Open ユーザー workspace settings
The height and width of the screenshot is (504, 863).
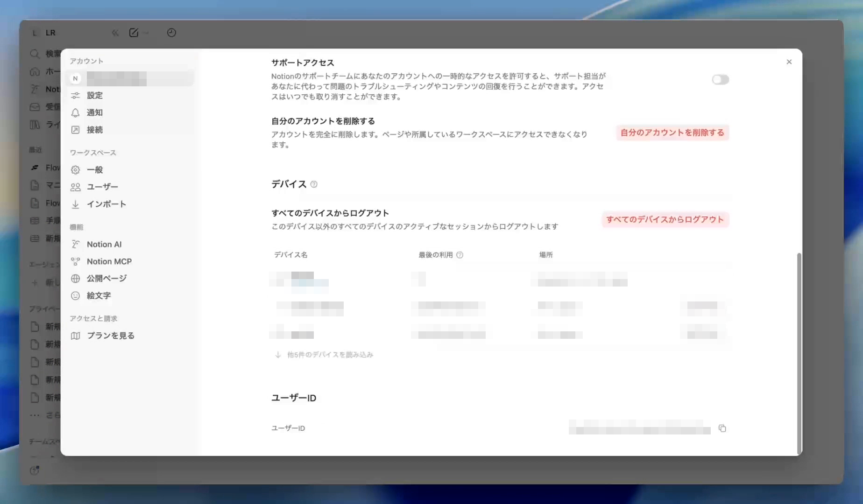[x=129, y=187]
